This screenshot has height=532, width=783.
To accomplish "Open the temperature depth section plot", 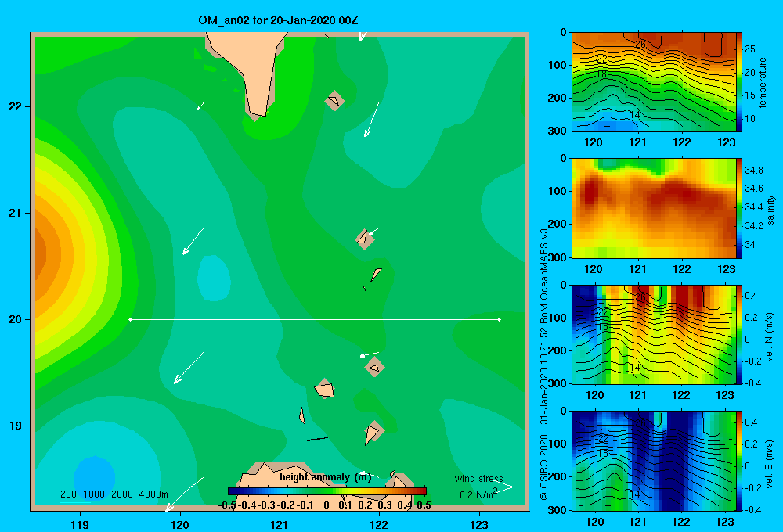I will point(654,82).
